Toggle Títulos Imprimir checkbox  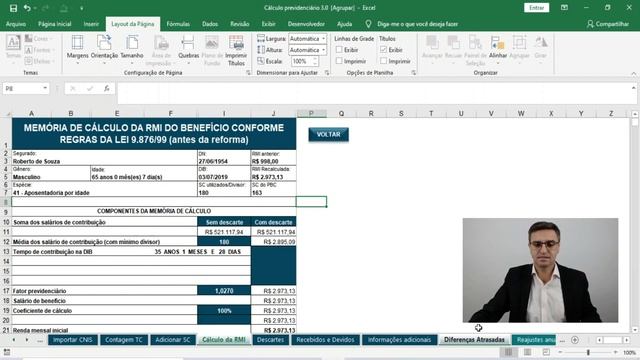[x=383, y=61]
